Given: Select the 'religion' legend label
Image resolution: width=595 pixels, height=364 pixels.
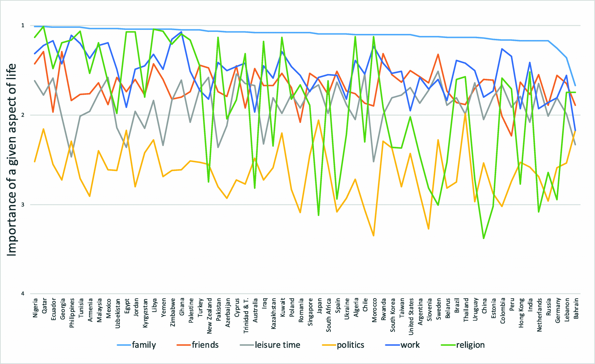Looking at the screenshot, I should (x=470, y=345).
